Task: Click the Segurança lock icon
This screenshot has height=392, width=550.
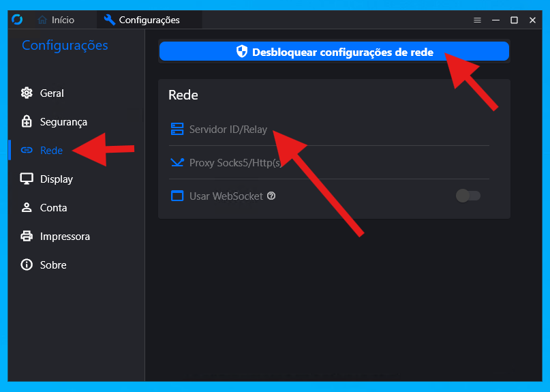Action: coord(27,121)
